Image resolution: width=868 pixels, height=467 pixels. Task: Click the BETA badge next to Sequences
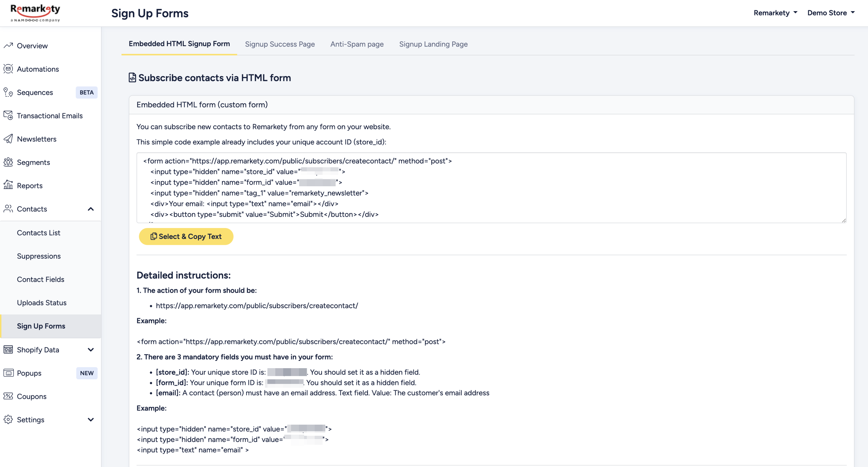click(x=87, y=92)
